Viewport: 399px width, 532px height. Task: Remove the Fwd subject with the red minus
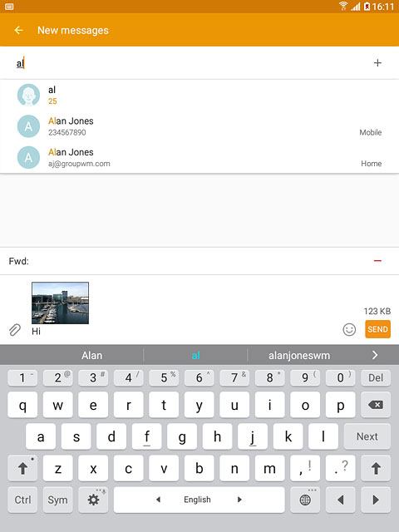(377, 260)
